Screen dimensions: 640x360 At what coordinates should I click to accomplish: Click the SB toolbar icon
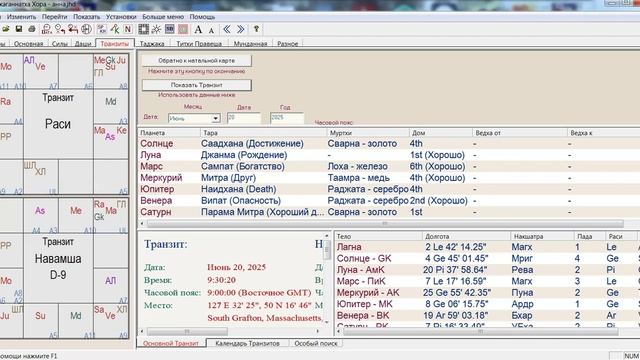click(170, 29)
